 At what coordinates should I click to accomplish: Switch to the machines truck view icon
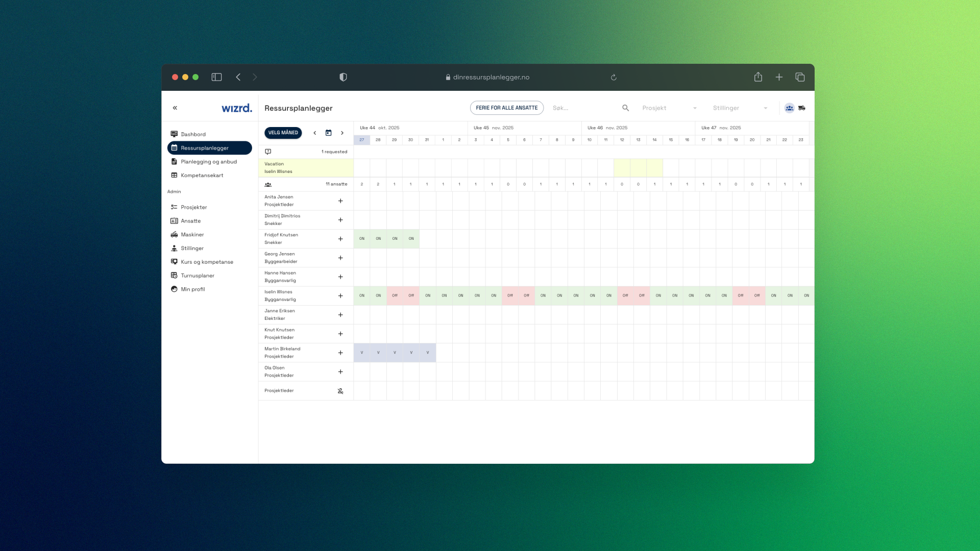802,108
